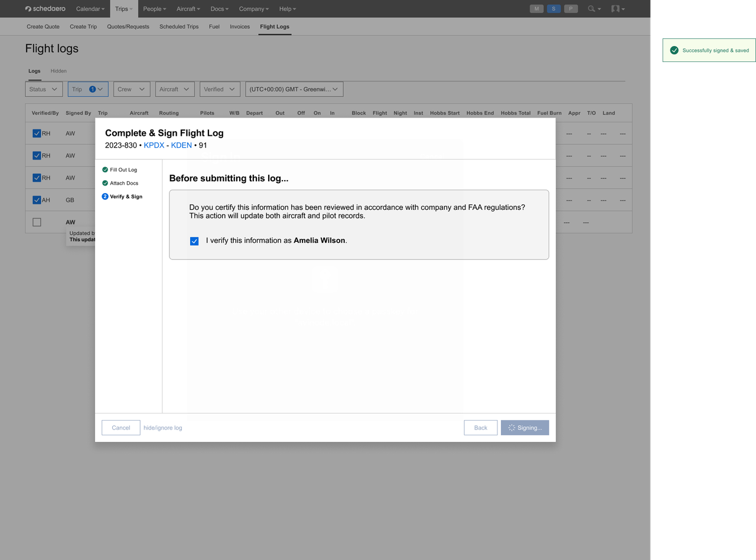Viewport: 756px width, 560px height.
Task: Open the Trips top menu
Action: tap(124, 9)
